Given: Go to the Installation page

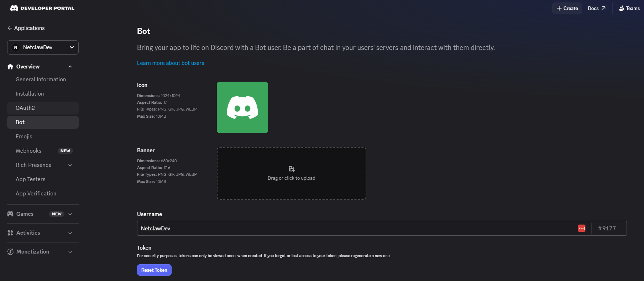Looking at the screenshot, I should pyautogui.click(x=43, y=94).
